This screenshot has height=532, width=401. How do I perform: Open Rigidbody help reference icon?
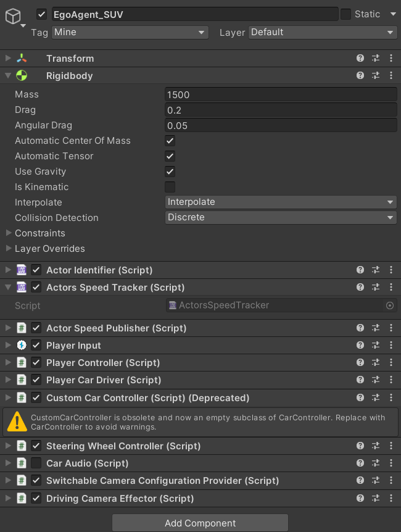pyautogui.click(x=360, y=75)
